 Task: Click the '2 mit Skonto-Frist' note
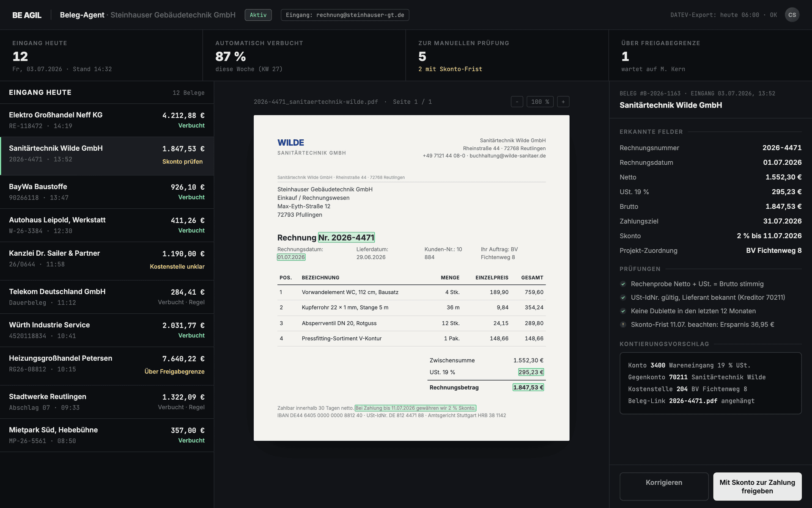(450, 69)
